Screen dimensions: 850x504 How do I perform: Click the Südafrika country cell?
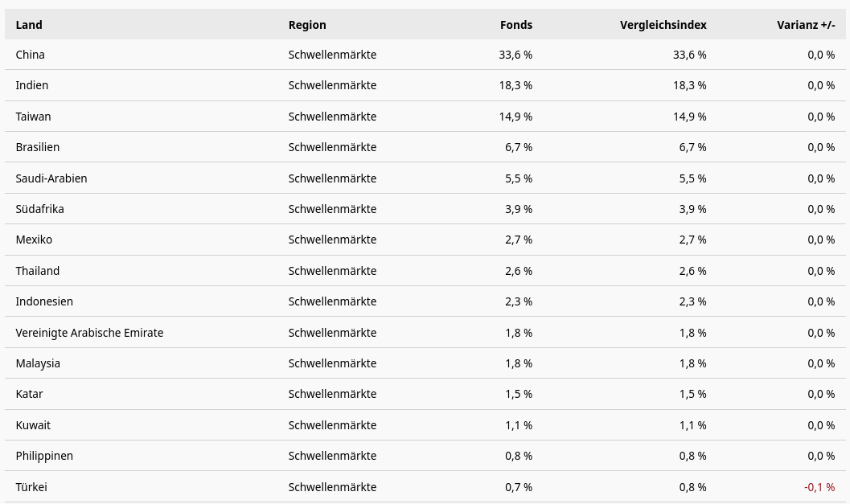pos(40,209)
